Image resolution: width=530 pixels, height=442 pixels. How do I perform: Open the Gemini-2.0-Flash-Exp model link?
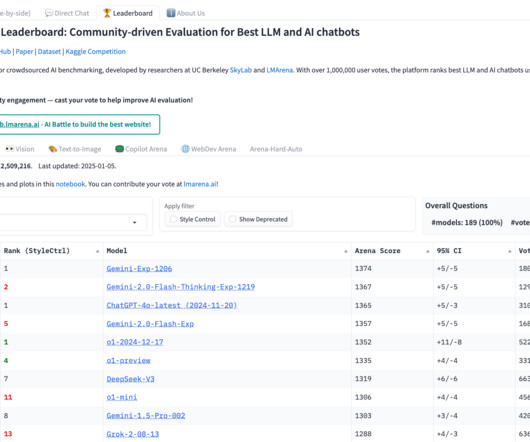[150, 324]
